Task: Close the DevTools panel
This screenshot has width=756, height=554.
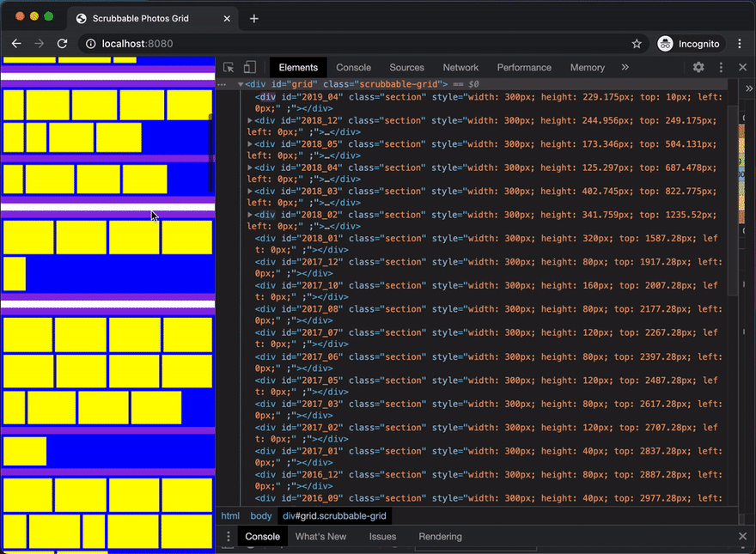Action: [742, 68]
